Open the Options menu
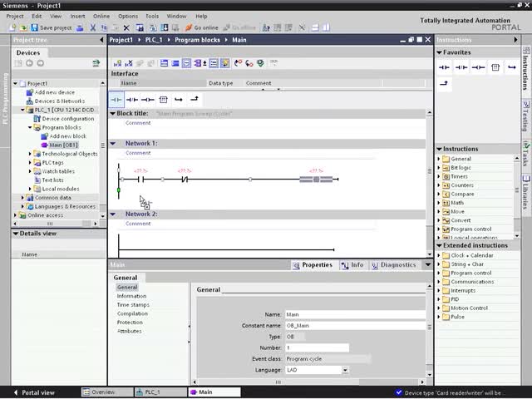The image size is (532, 399). (128, 16)
